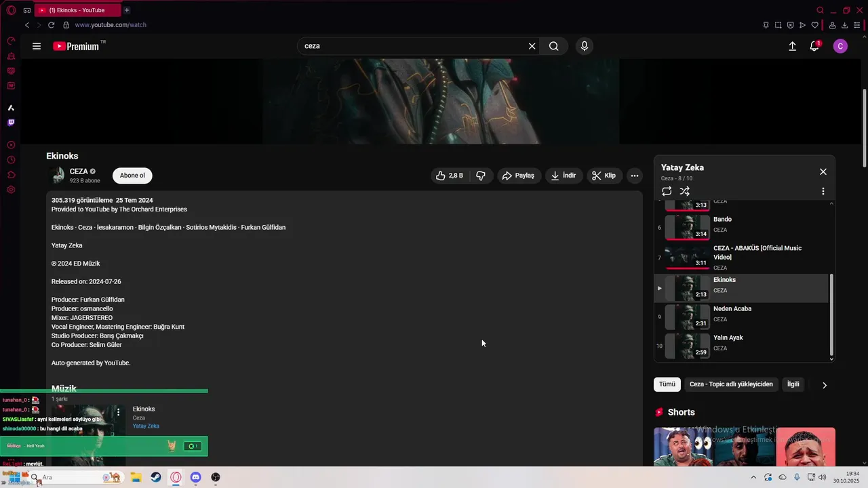Click the page vertical scrollbar
The width and height of the screenshot is (868, 488).
click(x=865, y=127)
